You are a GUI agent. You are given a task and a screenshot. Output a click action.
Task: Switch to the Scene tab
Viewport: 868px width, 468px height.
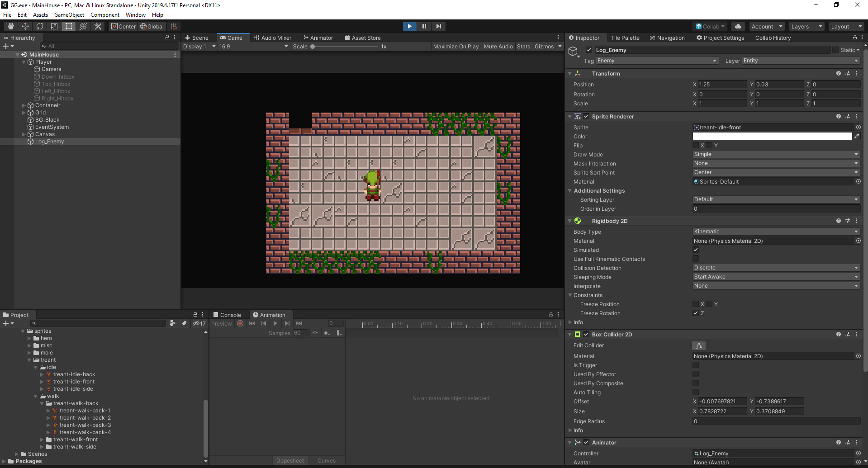(197, 38)
